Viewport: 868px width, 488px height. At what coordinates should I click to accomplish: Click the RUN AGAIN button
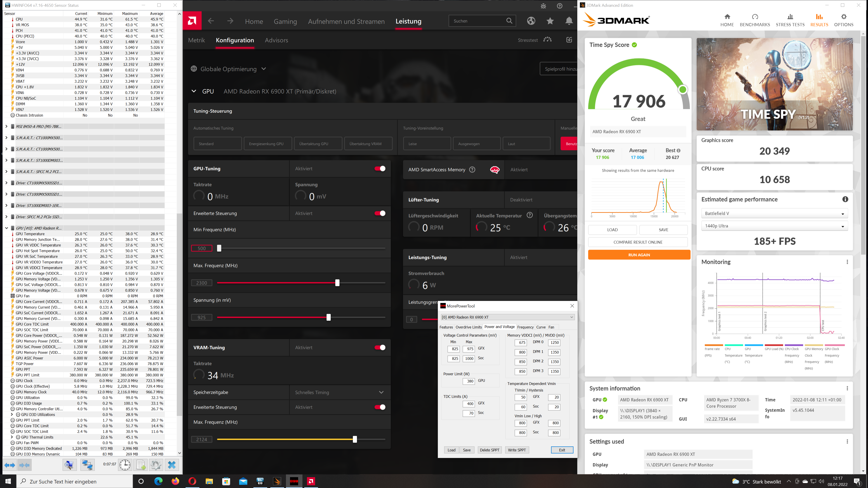pos(639,255)
